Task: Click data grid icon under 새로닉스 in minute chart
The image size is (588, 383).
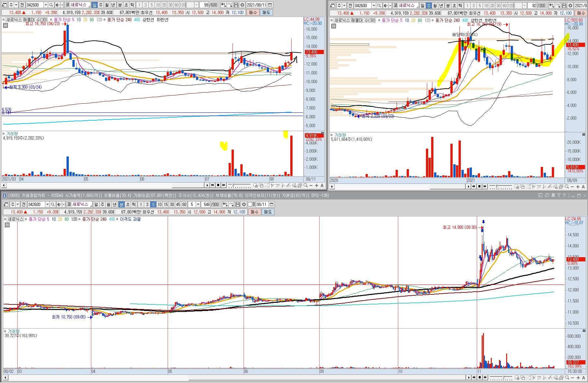Action: tap(7, 225)
